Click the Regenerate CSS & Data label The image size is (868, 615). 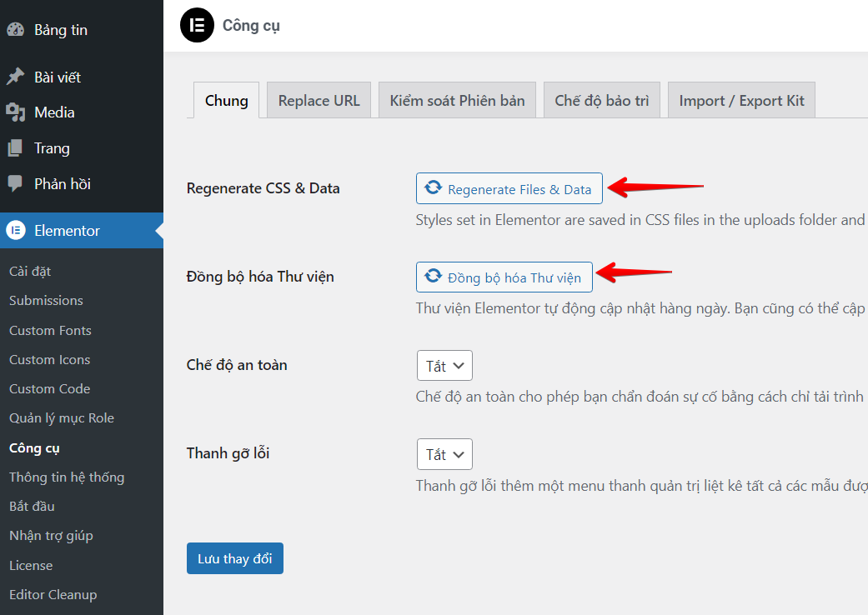[263, 188]
